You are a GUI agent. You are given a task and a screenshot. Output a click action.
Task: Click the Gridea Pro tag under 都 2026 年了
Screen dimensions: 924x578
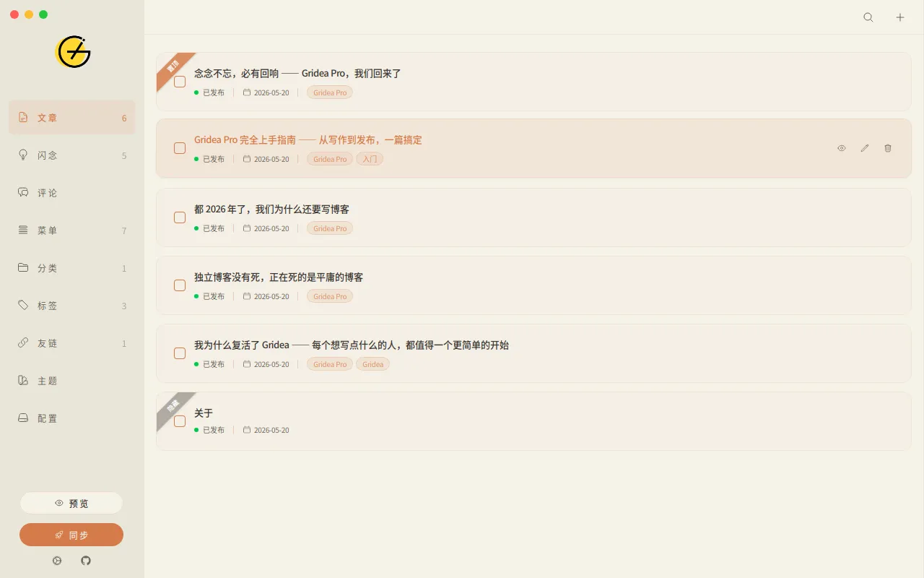pos(330,228)
